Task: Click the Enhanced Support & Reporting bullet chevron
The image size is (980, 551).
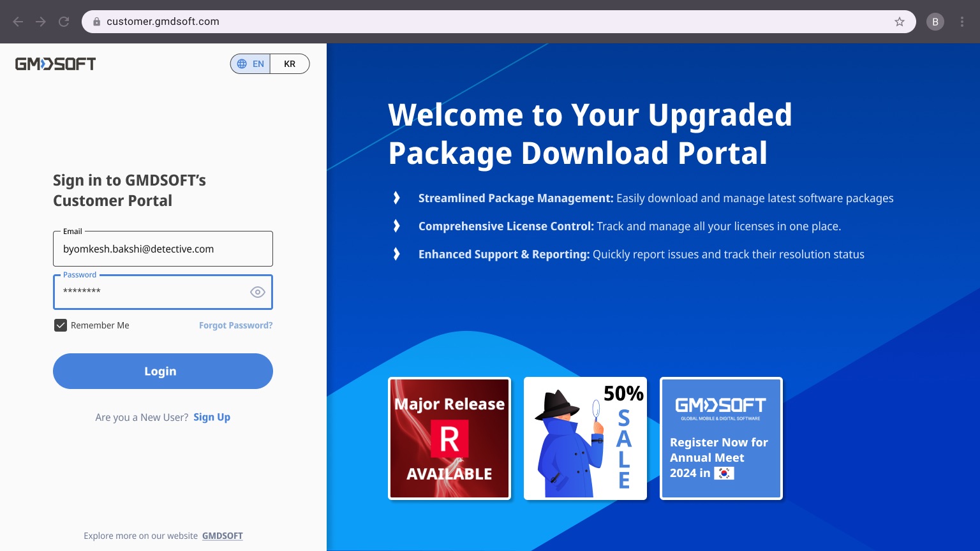Action: (x=397, y=254)
